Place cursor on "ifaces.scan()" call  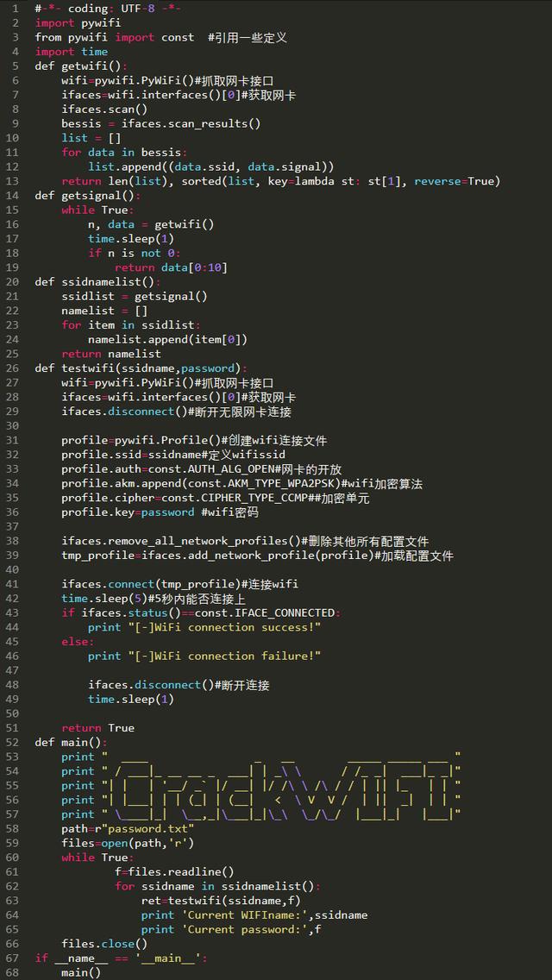click(104, 110)
